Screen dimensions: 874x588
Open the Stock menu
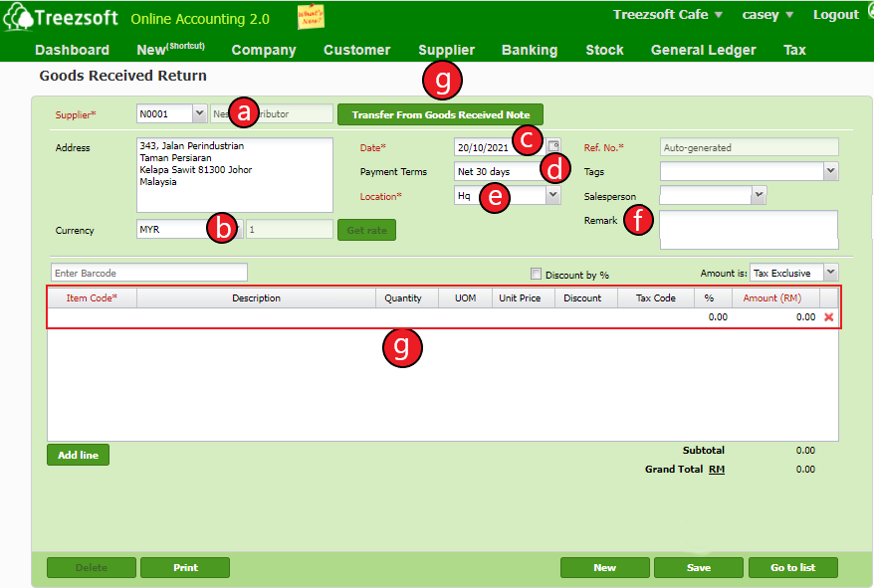click(604, 50)
